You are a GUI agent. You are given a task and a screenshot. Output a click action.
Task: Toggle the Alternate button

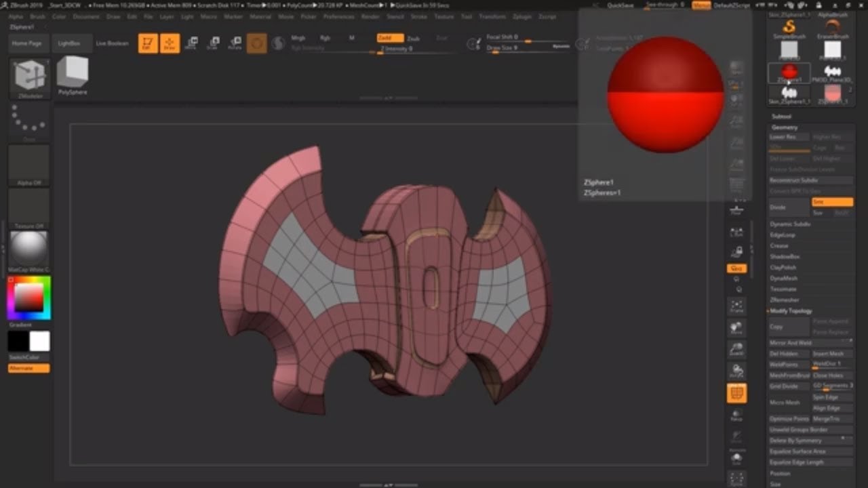[28, 368]
